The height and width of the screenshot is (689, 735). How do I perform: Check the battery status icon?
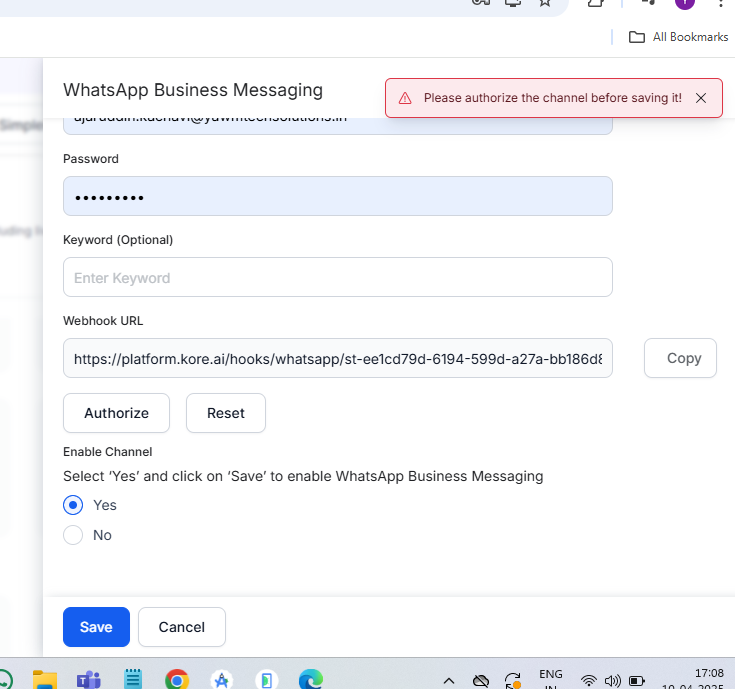coord(637,681)
